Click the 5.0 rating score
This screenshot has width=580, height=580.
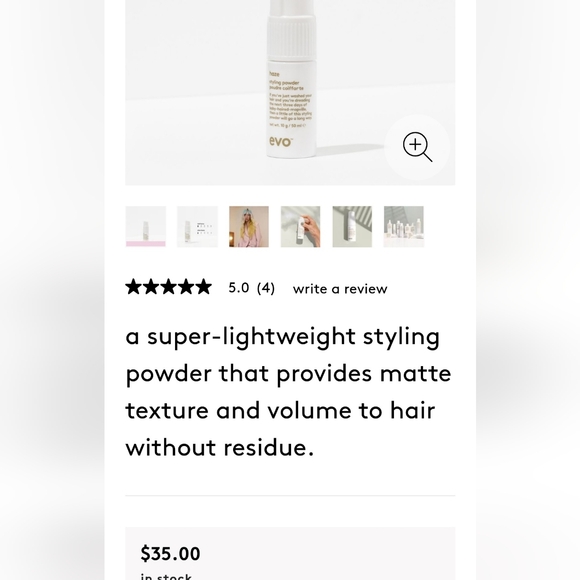[x=239, y=287]
